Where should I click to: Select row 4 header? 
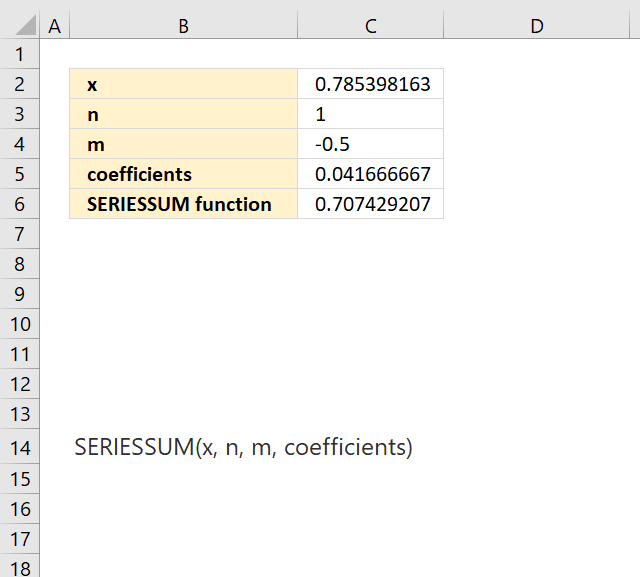coord(20,144)
